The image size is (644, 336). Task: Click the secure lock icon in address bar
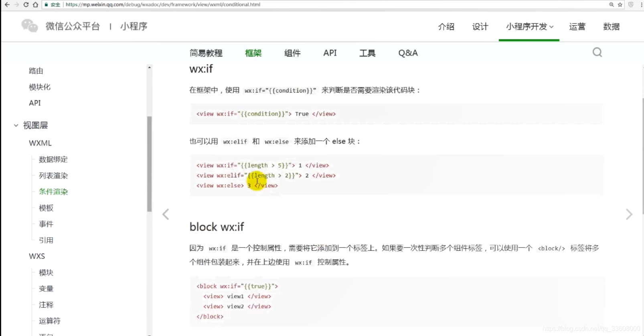(46, 5)
